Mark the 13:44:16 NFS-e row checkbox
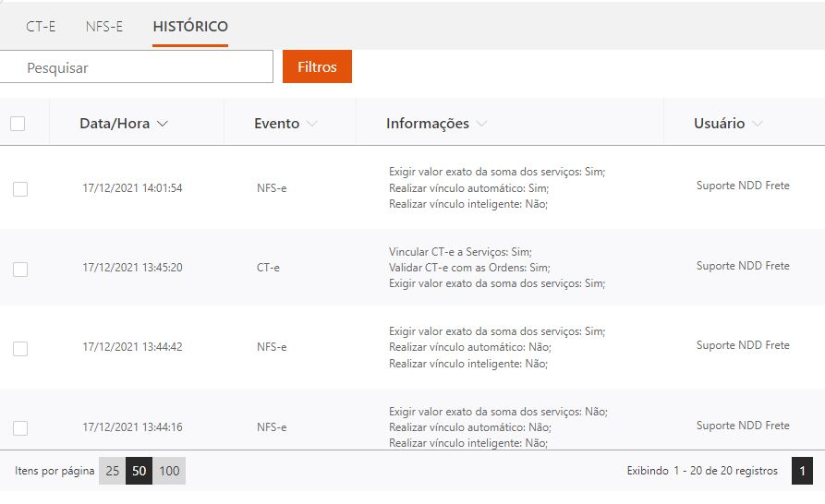 20,428
